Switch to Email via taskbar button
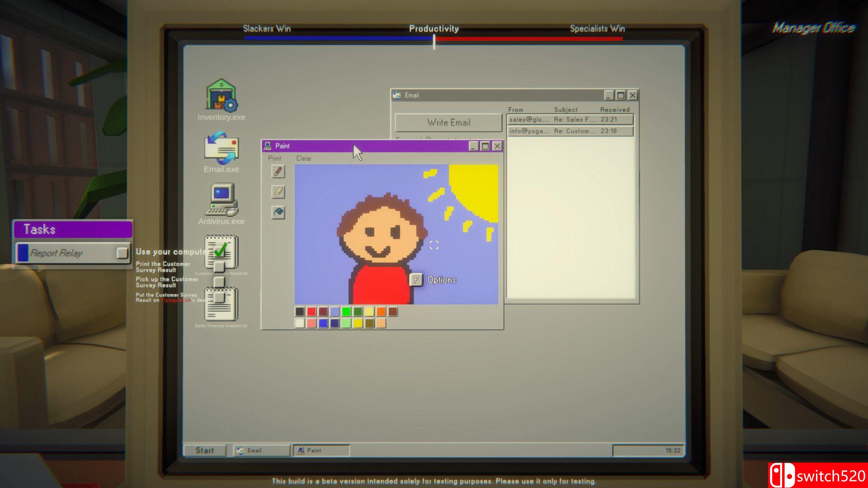The image size is (868, 488). [261, 450]
